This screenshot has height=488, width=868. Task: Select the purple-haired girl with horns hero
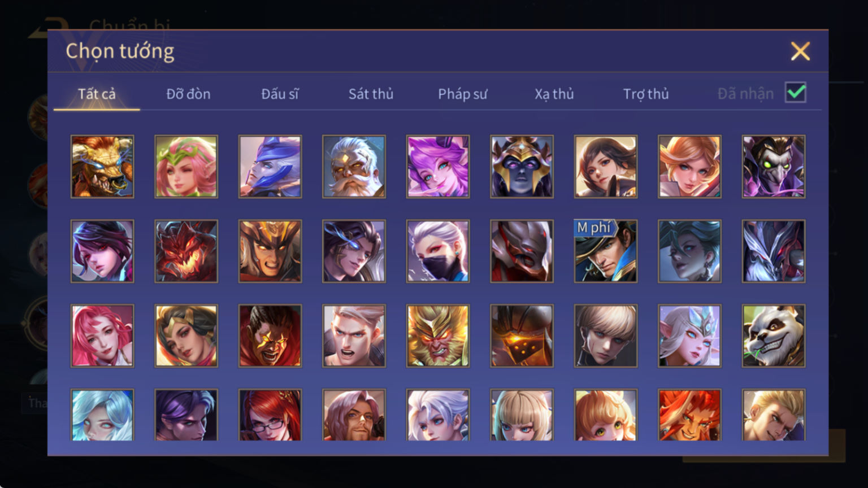point(438,167)
